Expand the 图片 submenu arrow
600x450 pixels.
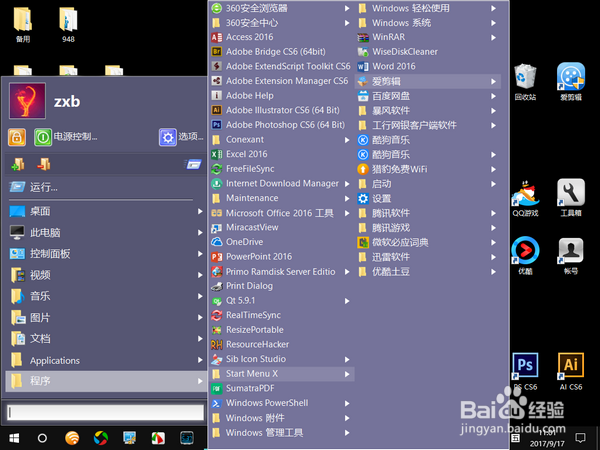point(200,317)
